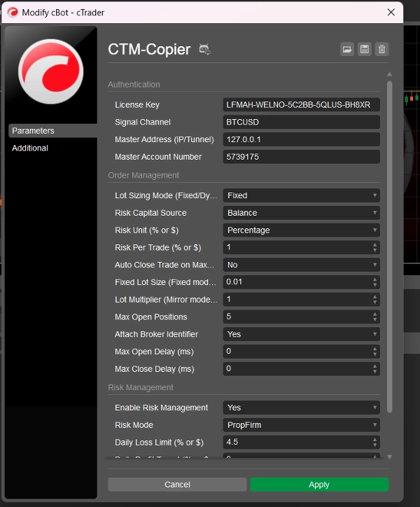Decrease Max Open Delay with down arrow
The height and width of the screenshot is (507, 420).
pos(374,354)
